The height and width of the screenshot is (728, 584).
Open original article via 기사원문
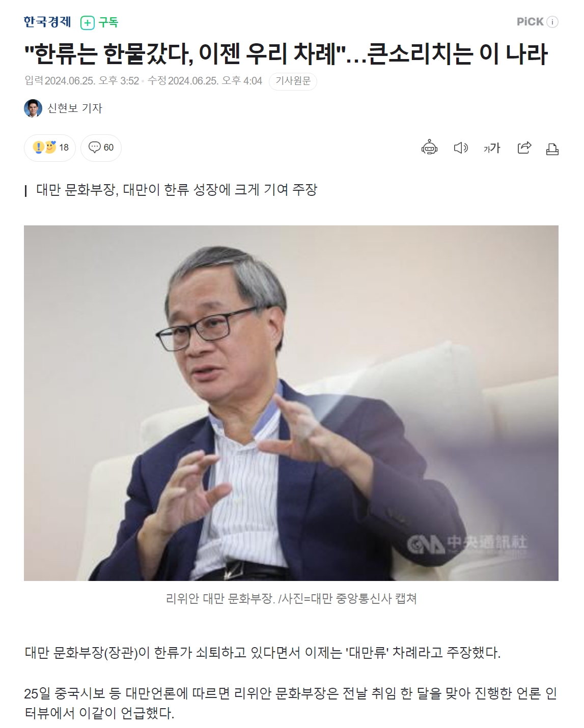[293, 81]
